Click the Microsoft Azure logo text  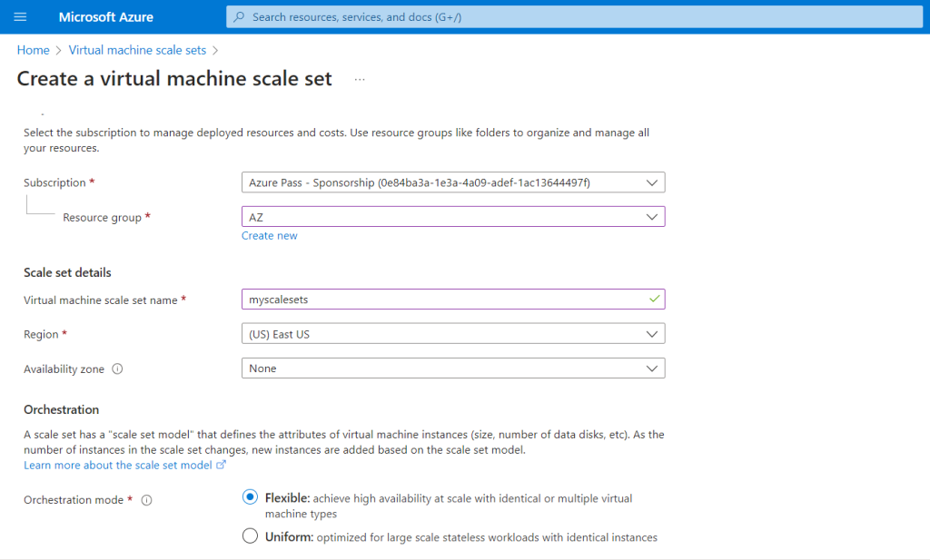click(106, 17)
